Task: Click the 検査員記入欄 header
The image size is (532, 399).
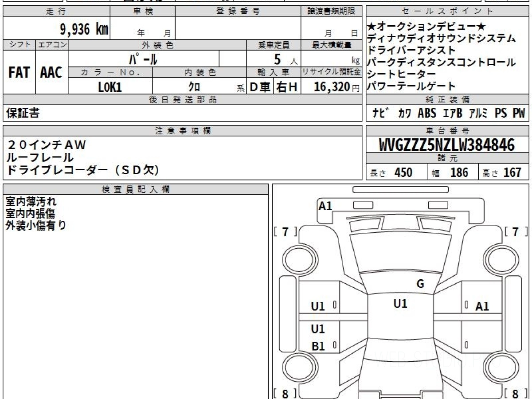Action: click(x=136, y=189)
